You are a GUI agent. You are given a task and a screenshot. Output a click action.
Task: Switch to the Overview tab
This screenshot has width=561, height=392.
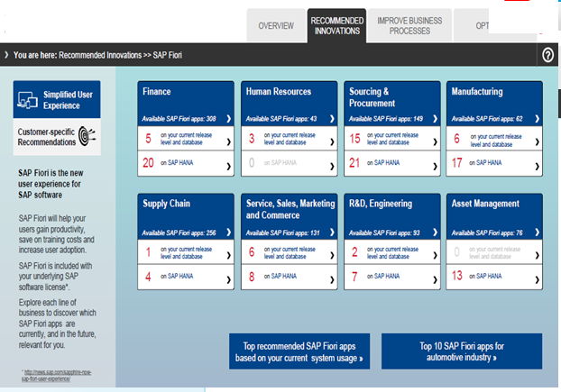[x=276, y=26]
